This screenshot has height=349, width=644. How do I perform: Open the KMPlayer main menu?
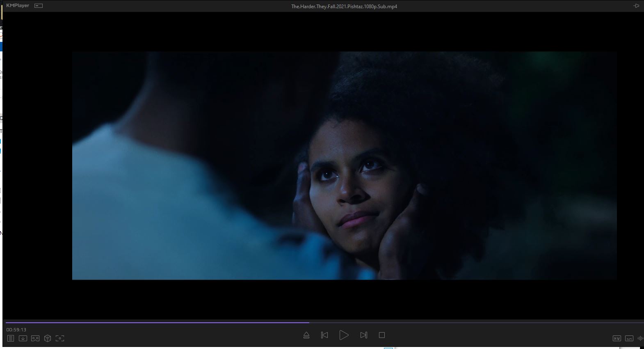click(18, 6)
